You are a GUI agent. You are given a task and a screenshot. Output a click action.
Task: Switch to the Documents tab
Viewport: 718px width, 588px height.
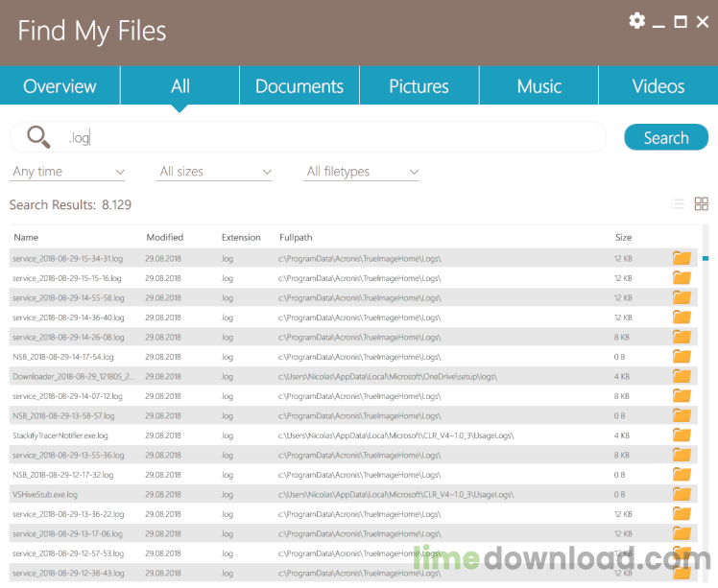pos(299,86)
